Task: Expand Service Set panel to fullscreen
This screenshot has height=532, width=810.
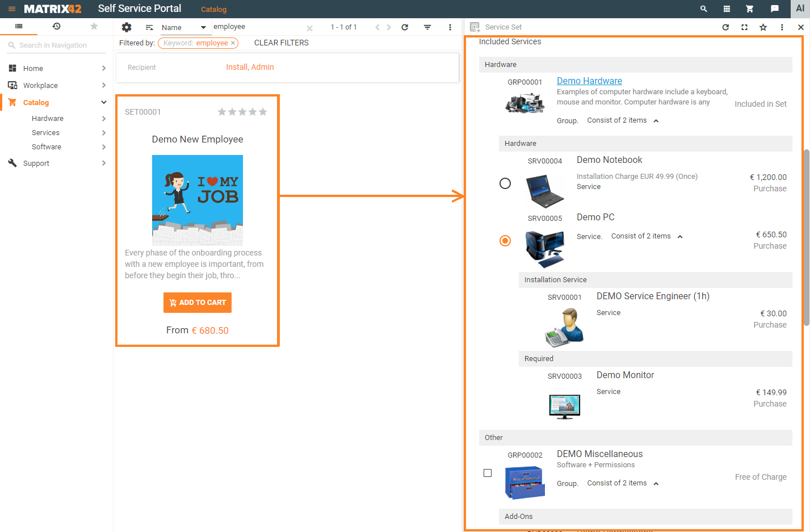Action: pos(744,27)
